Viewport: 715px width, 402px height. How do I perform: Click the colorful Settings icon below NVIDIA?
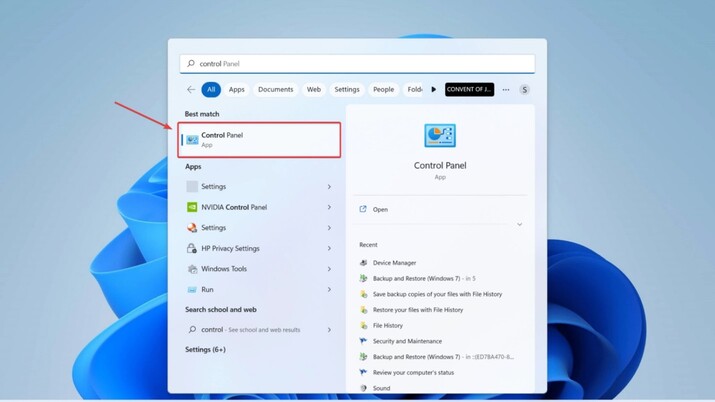click(x=192, y=227)
